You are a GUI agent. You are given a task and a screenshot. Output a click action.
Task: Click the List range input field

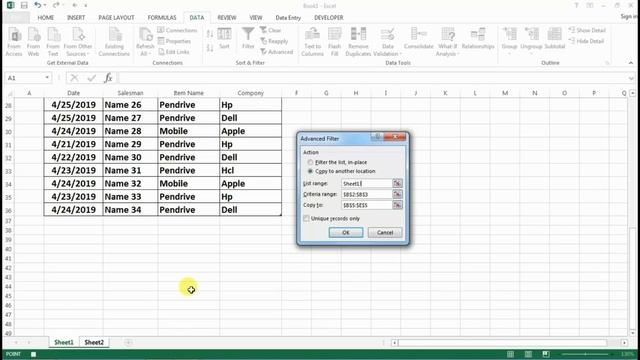[367, 183]
